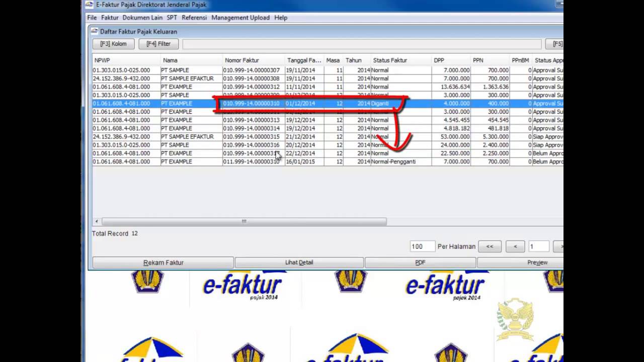Click the [F3] Kolom button

click(113, 44)
